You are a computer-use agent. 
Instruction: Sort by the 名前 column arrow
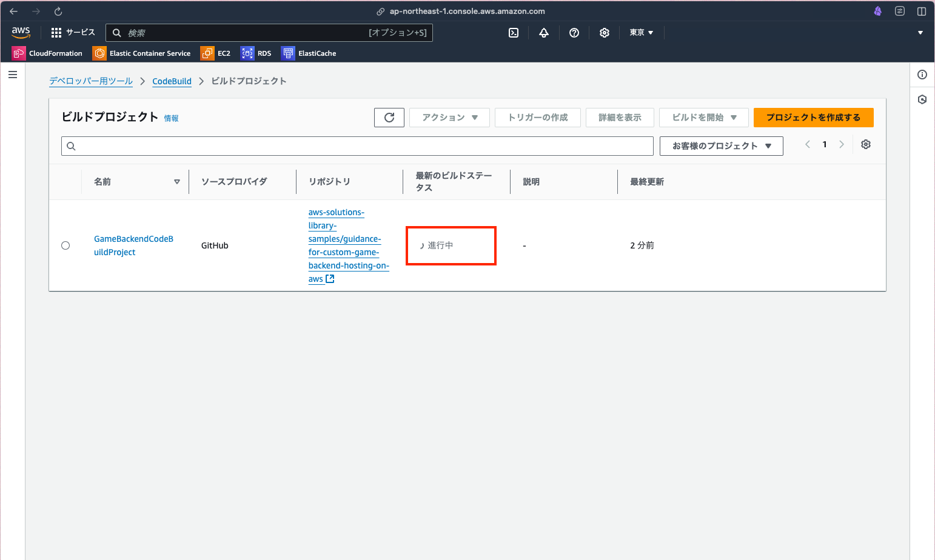click(x=177, y=182)
